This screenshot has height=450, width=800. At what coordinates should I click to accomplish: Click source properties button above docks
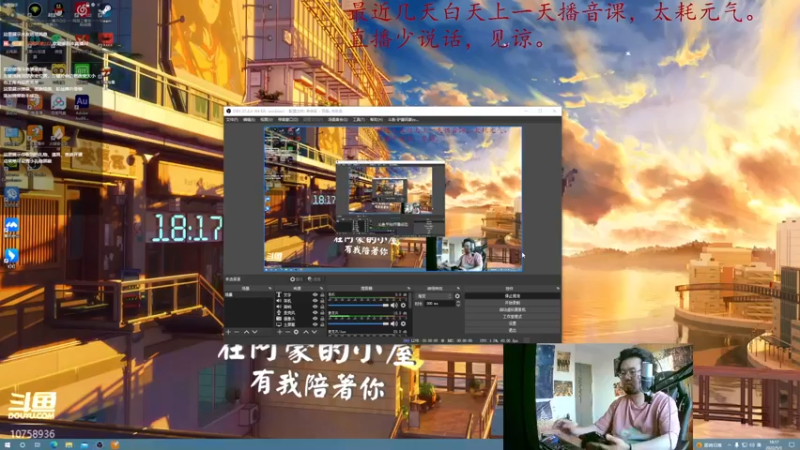coord(296,279)
